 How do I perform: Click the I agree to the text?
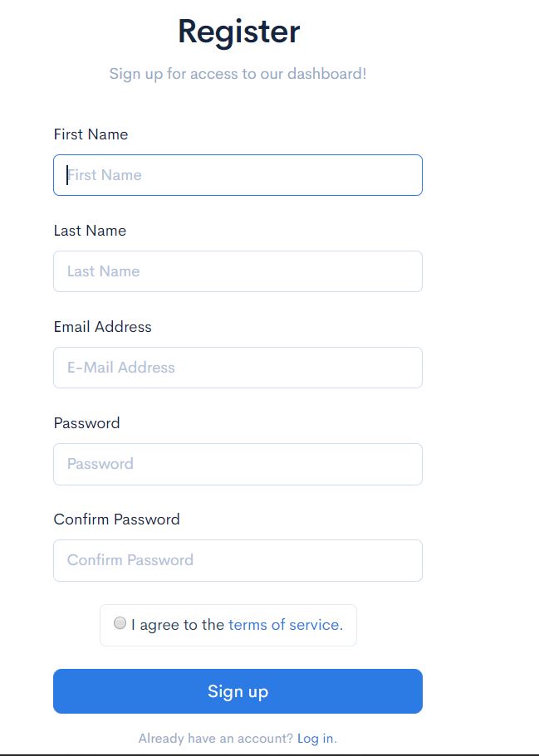click(175, 625)
